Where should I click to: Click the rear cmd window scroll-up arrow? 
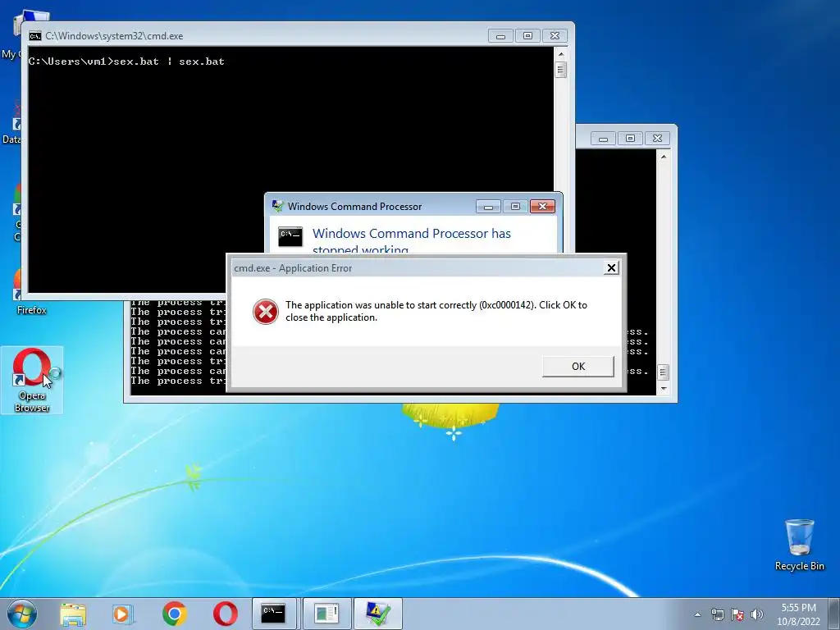pyautogui.click(x=664, y=157)
